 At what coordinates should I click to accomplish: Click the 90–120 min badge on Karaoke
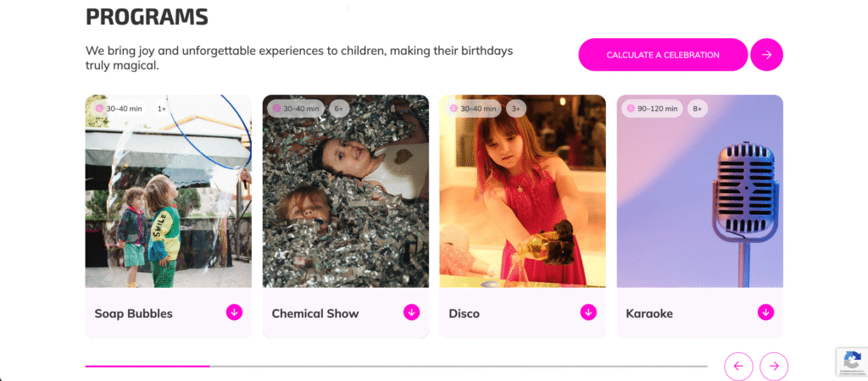(x=652, y=108)
